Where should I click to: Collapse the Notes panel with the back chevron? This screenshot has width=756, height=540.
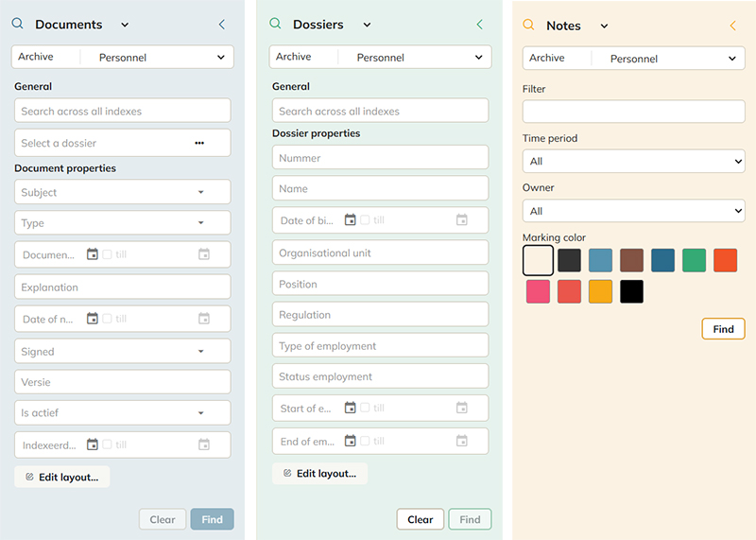(733, 26)
